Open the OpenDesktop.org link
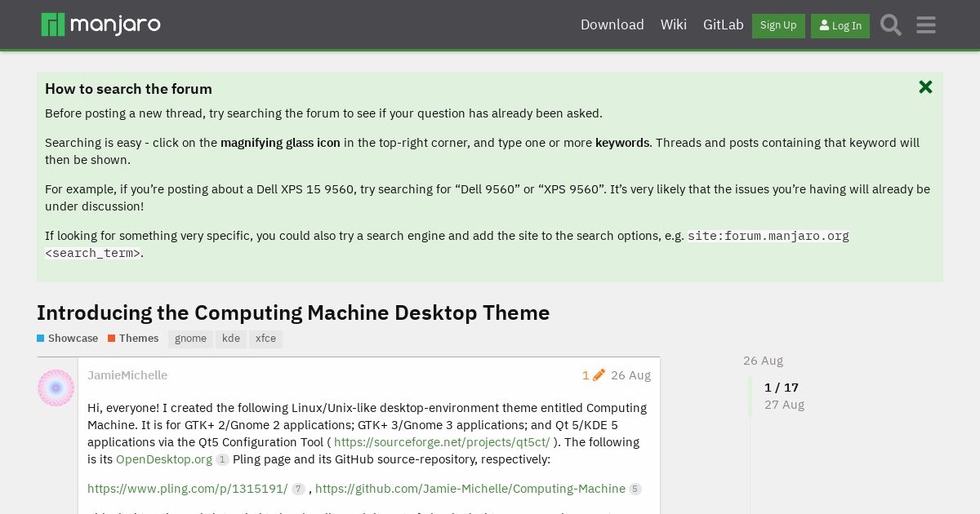Viewport: 980px width, 514px height. pyautogui.click(x=164, y=459)
